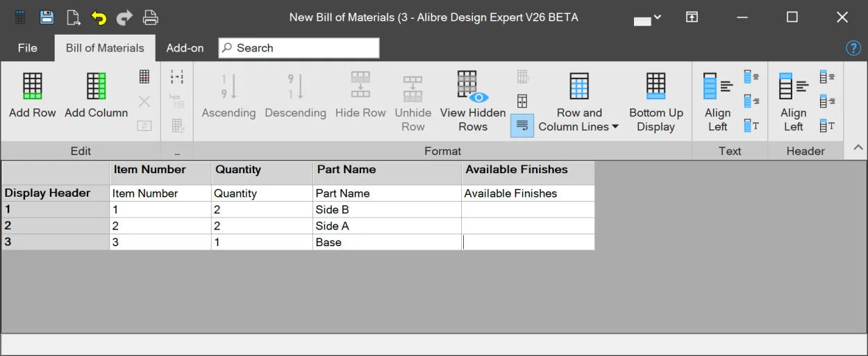Click the greyed icon below the X in Edit
The width and height of the screenshot is (868, 356).
144,126
